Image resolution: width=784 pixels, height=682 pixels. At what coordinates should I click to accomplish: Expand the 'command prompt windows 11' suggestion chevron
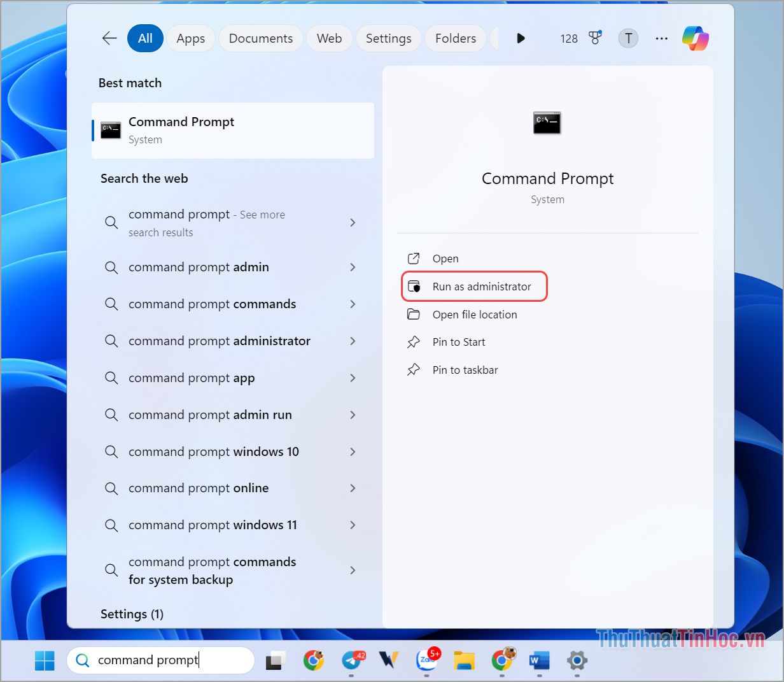pos(353,525)
